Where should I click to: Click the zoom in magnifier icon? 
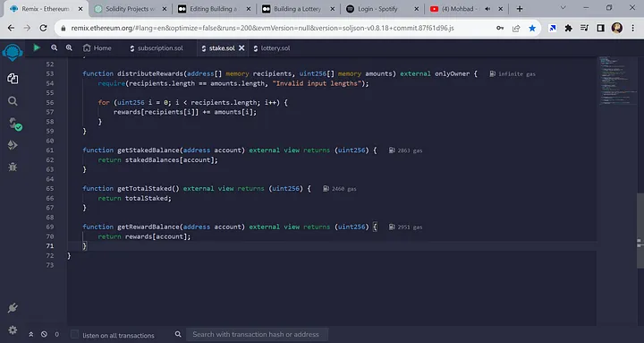pos(69,47)
